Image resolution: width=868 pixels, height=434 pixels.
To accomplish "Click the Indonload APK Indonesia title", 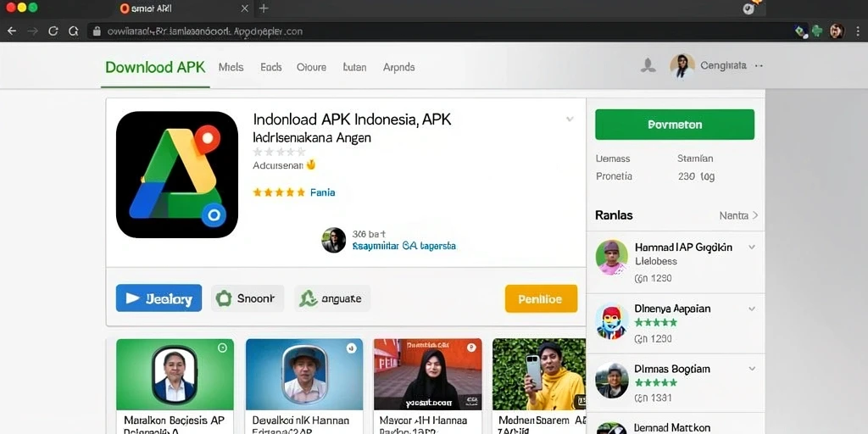I will pyautogui.click(x=352, y=120).
